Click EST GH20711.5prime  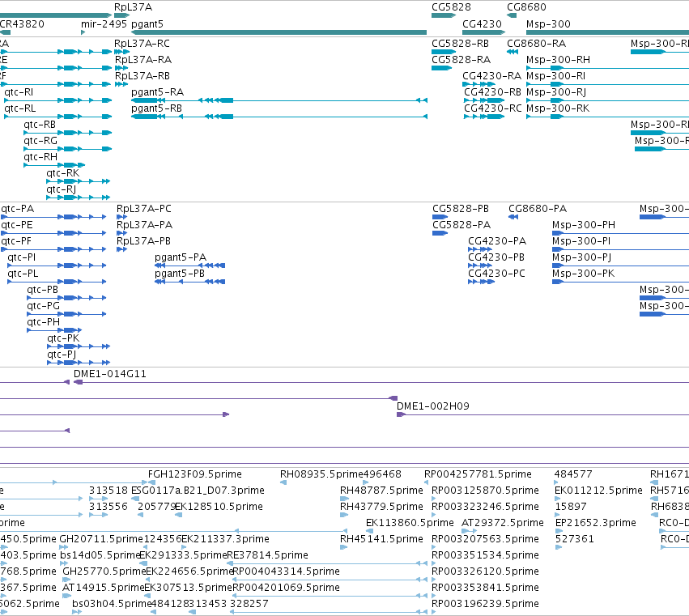101,538
